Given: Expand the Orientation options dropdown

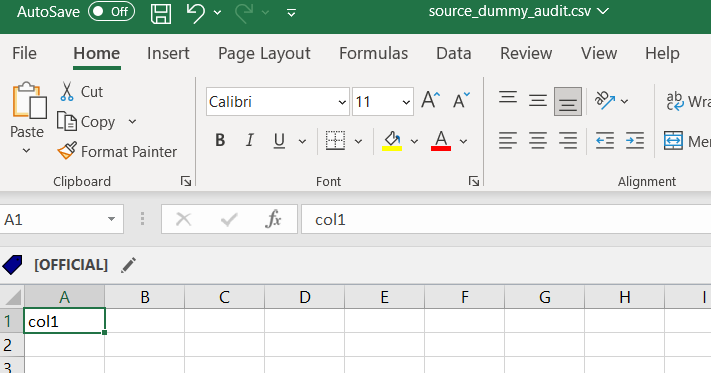Looking at the screenshot, I should 624,101.
